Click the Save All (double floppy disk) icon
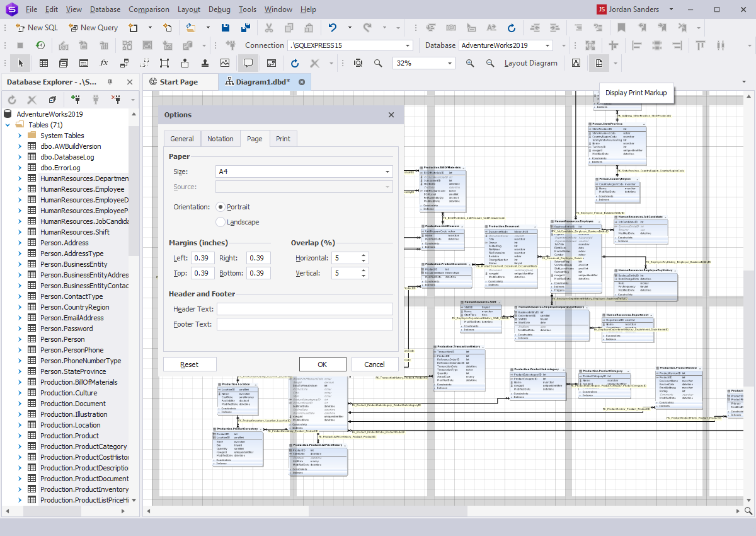This screenshot has width=756, height=536. coord(246,28)
